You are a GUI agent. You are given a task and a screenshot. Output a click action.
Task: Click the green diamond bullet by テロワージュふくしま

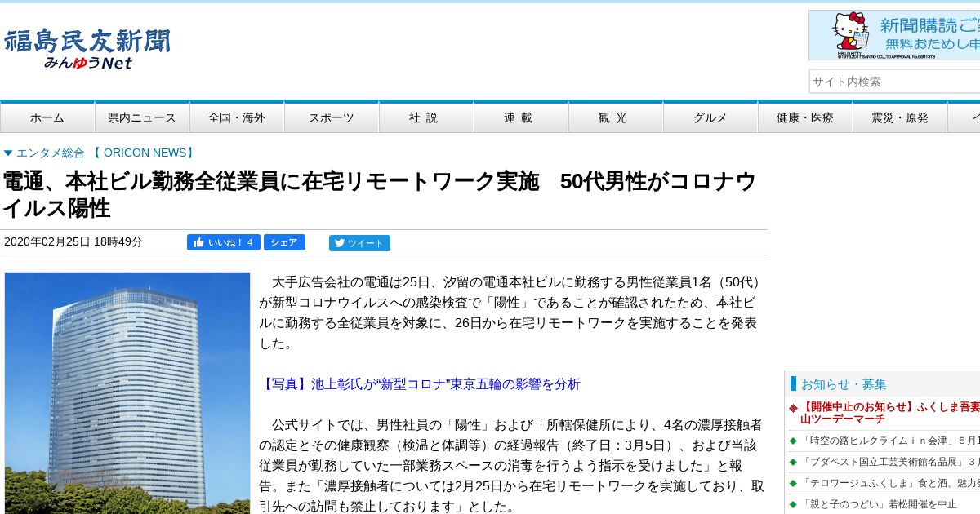click(793, 483)
